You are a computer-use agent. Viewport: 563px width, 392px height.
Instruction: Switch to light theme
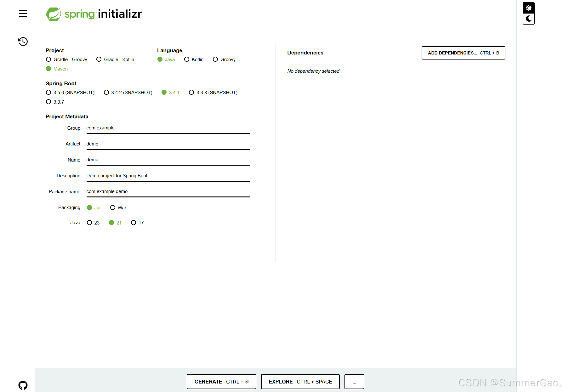coord(528,7)
